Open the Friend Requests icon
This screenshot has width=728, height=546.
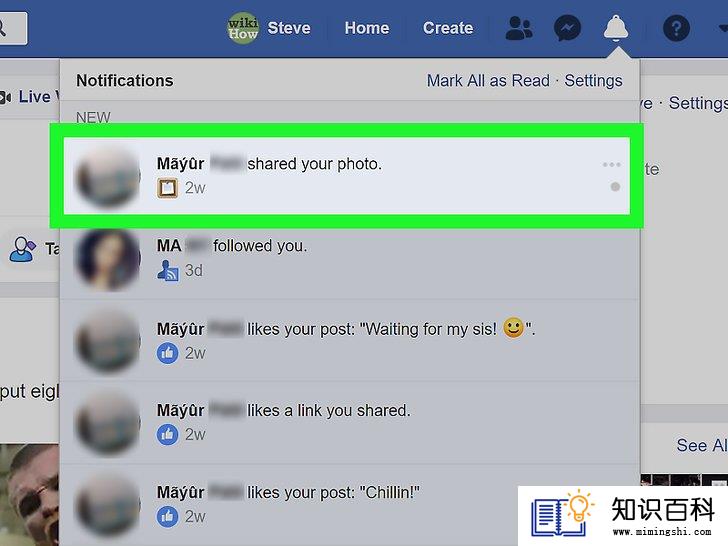coord(519,28)
